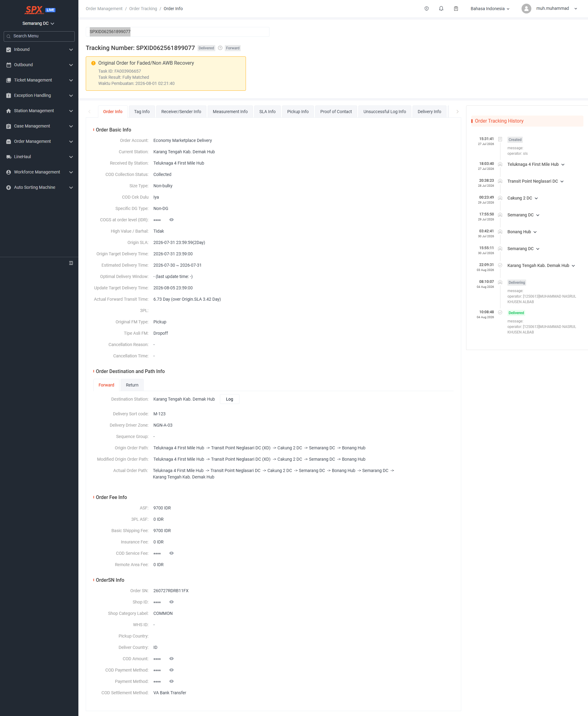Viewport: 588px width, 716px height.
Task: Open the Semarang DC station dropdown
Action: point(38,23)
